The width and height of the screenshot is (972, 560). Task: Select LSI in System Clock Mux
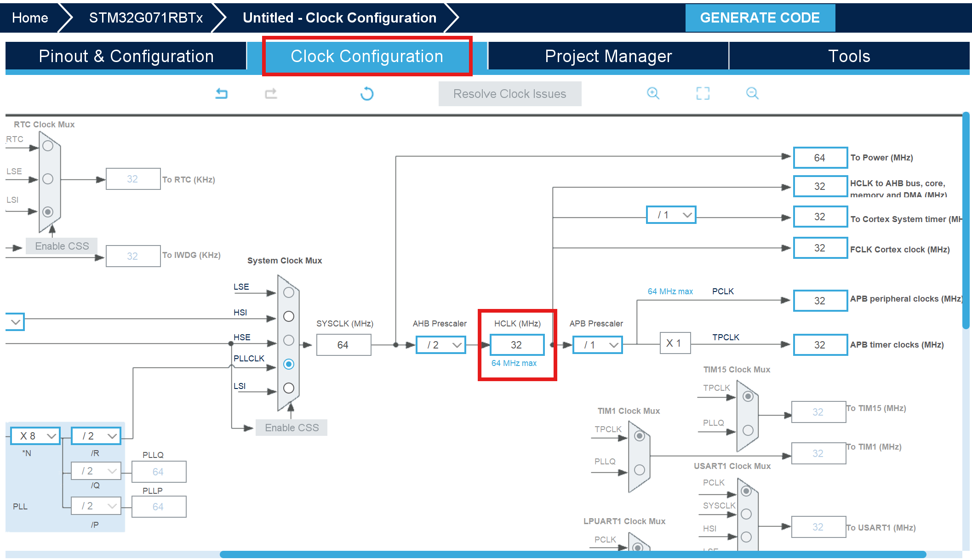pyautogui.click(x=289, y=388)
